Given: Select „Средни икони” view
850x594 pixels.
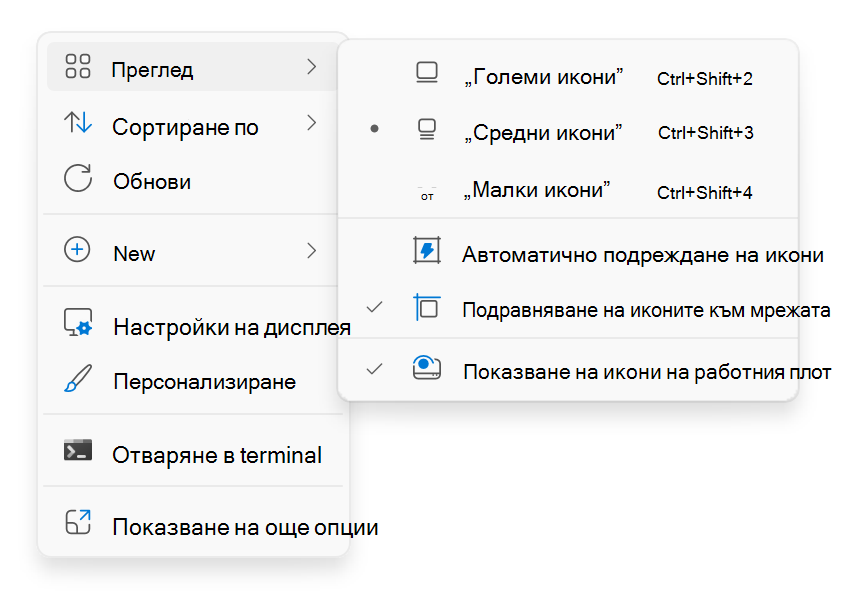Looking at the screenshot, I should 568,131.
